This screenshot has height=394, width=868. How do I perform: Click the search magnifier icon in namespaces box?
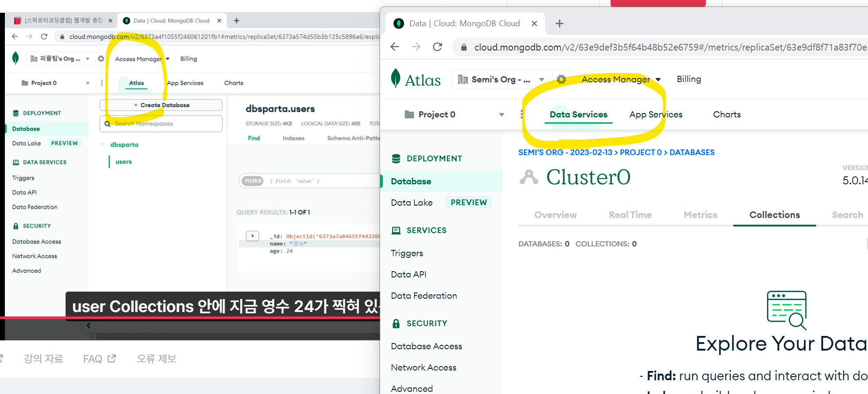(x=108, y=124)
